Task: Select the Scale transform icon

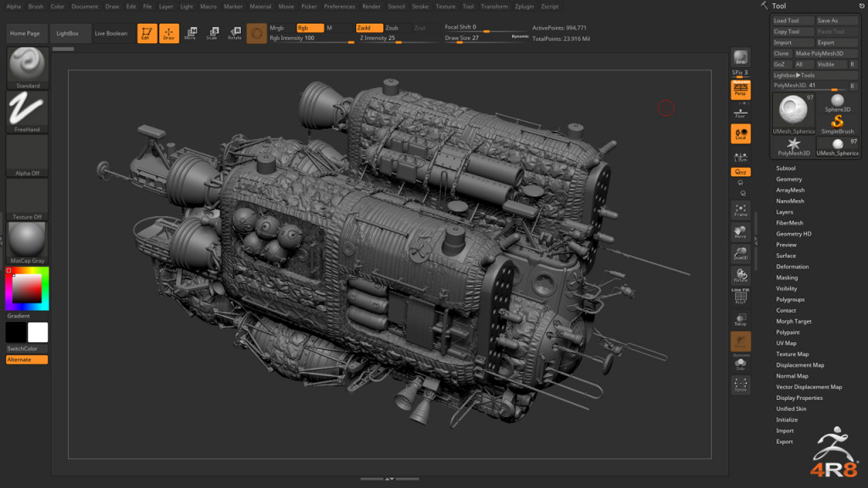Action: point(213,33)
